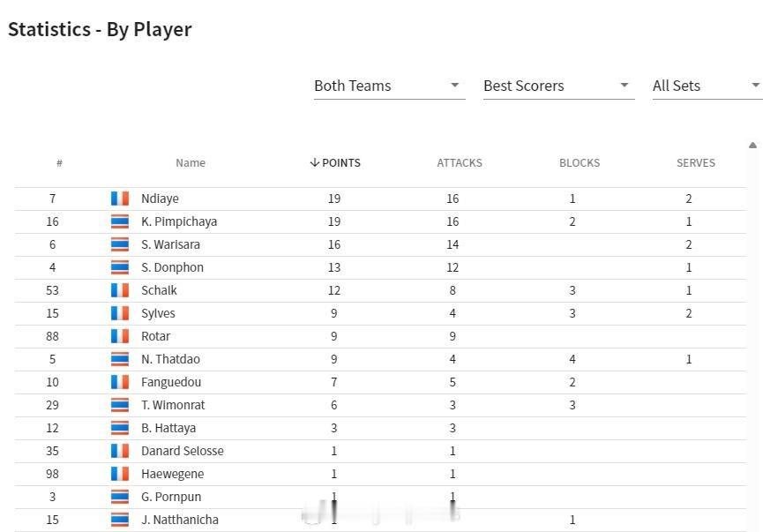Click the France flag beside Schalk

coord(120,290)
